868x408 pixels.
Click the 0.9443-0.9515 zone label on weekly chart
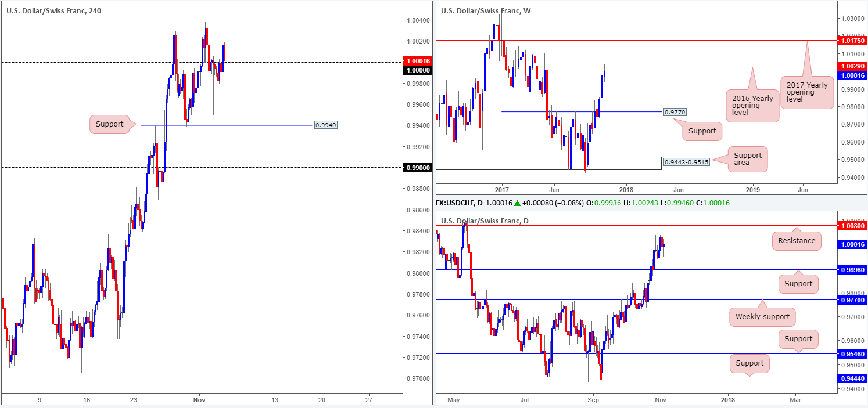tap(686, 163)
